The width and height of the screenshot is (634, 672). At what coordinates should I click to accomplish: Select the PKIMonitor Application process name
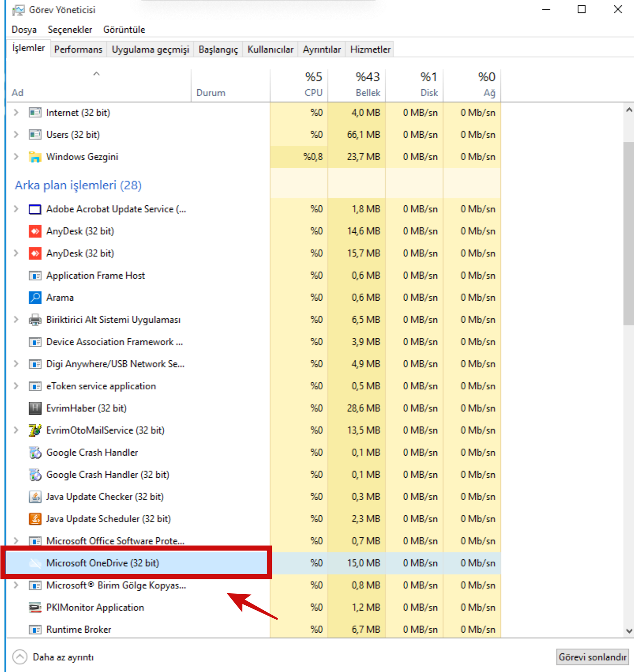(95, 608)
